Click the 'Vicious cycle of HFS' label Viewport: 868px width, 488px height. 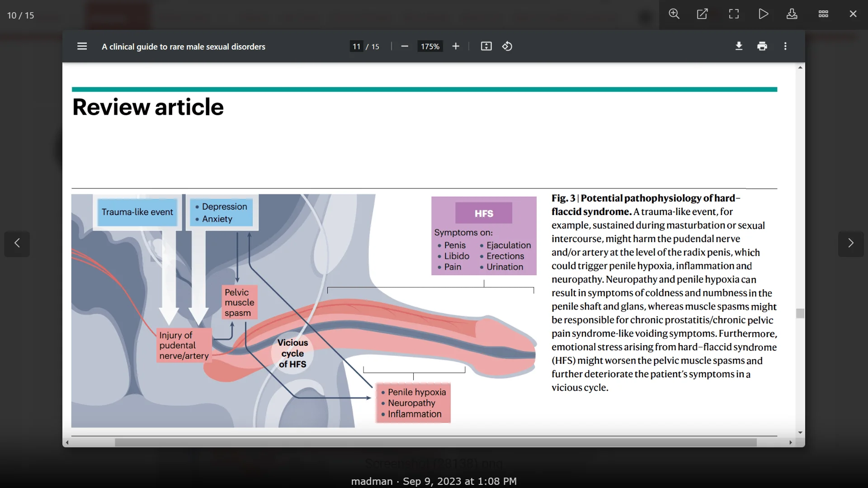tap(292, 353)
